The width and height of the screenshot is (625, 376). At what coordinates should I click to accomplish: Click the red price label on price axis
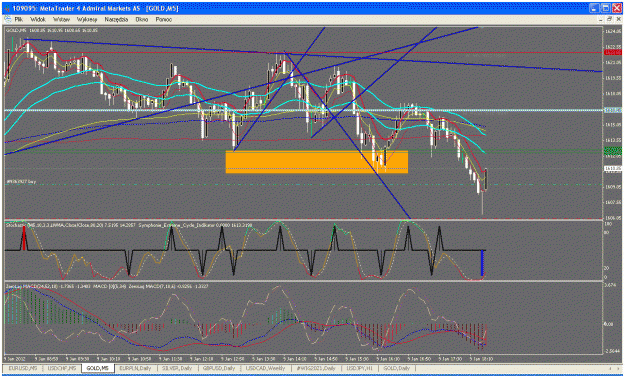[613, 53]
